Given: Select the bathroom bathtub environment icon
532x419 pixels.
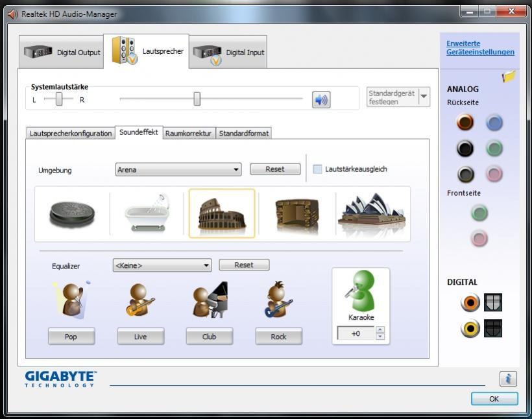Looking at the screenshot, I should point(147,213).
